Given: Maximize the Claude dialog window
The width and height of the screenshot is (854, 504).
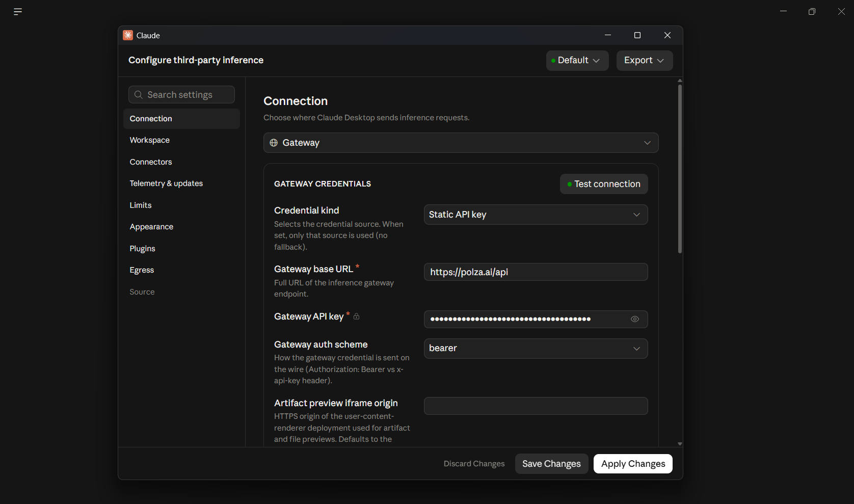Looking at the screenshot, I should click(x=637, y=35).
